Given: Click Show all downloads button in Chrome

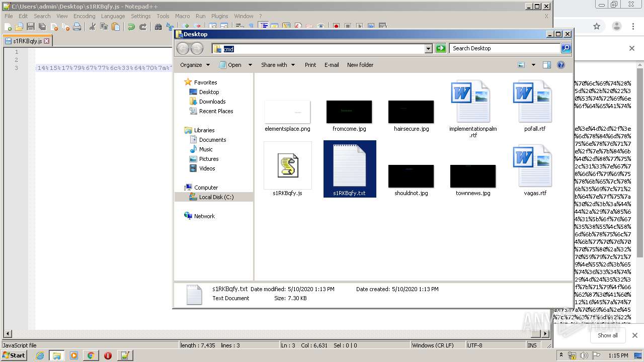Looking at the screenshot, I should (607, 335).
